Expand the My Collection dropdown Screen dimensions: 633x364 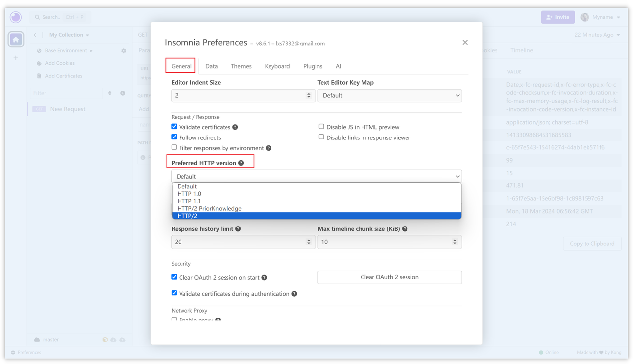(x=69, y=35)
